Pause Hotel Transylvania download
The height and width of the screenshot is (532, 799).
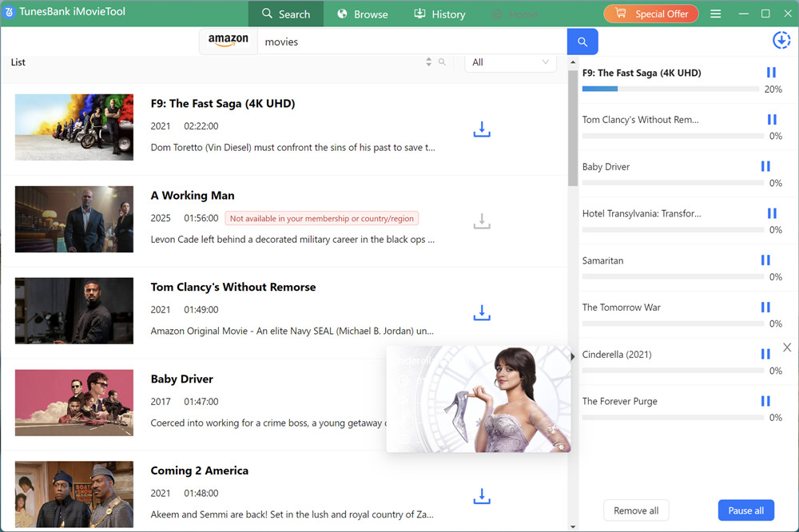(x=772, y=213)
